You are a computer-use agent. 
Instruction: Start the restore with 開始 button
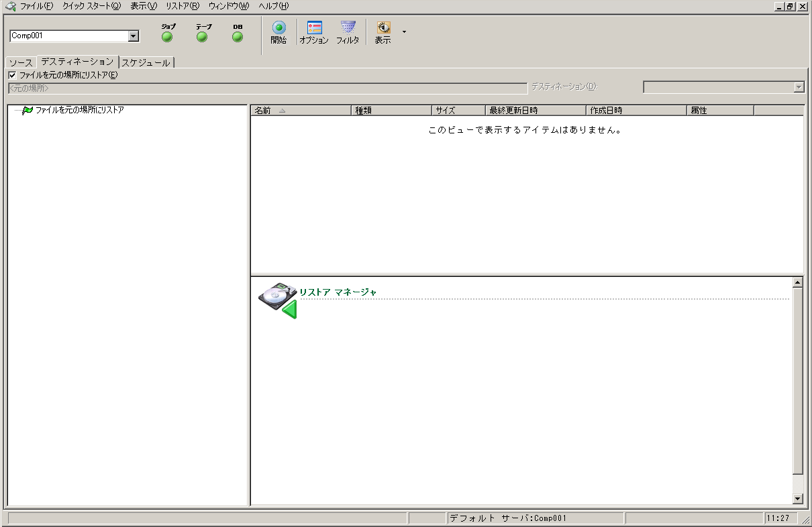278,33
